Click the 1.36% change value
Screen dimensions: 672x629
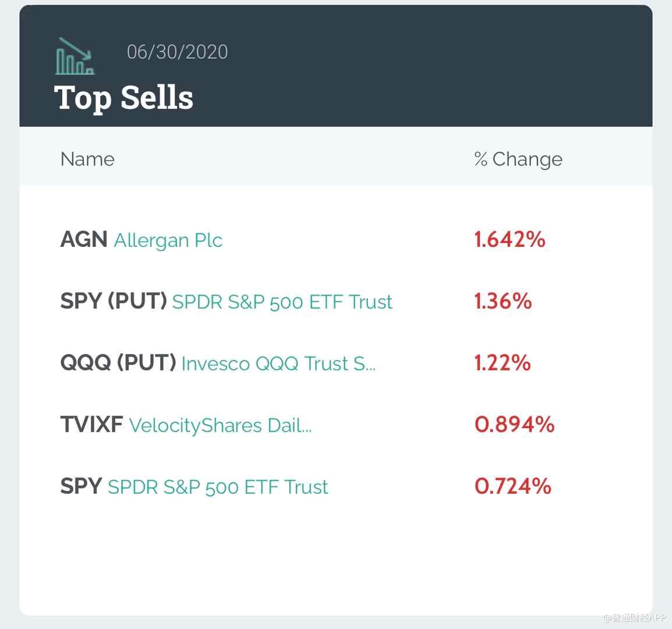pyautogui.click(x=503, y=301)
